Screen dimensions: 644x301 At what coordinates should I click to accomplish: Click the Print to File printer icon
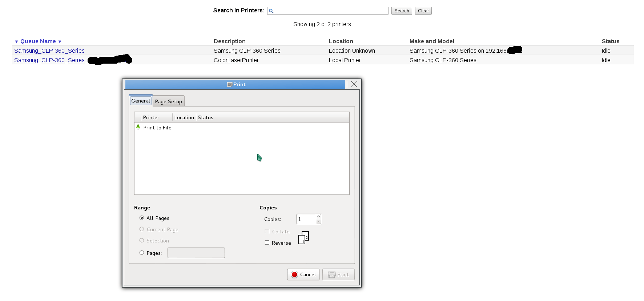138,127
